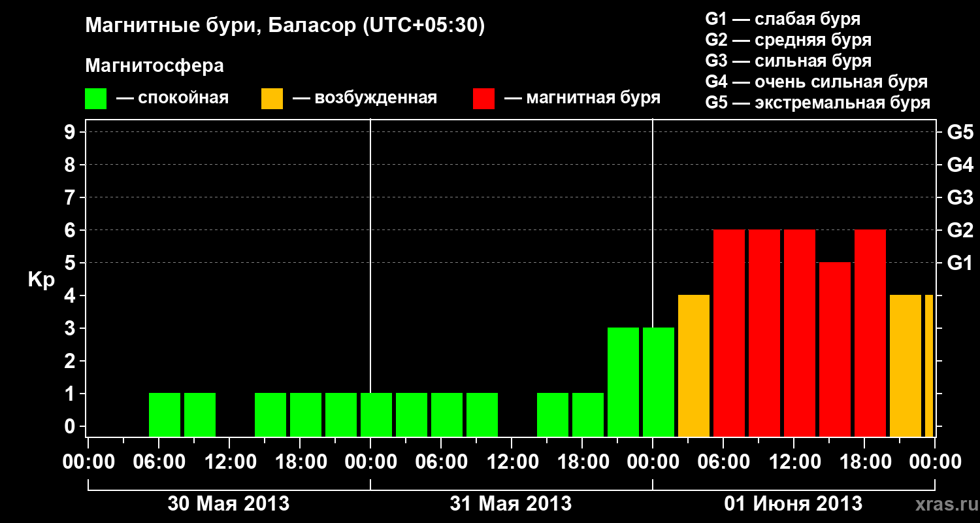Click the yellow возбужденная legend swatch
980x523 pixels.
click(272, 99)
